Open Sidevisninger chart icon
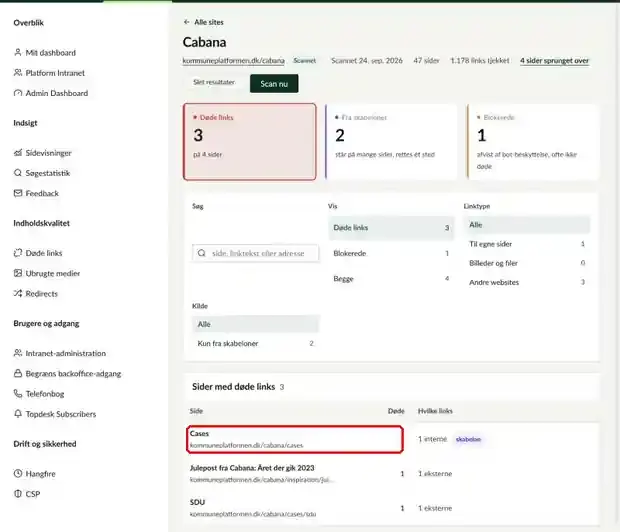 tap(18, 153)
